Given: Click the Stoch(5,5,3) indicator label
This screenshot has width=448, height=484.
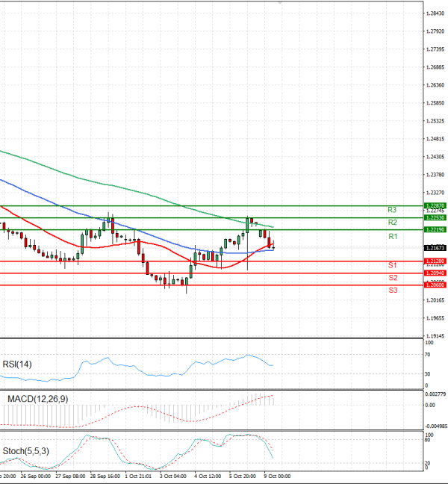Looking at the screenshot, I should click(25, 451).
